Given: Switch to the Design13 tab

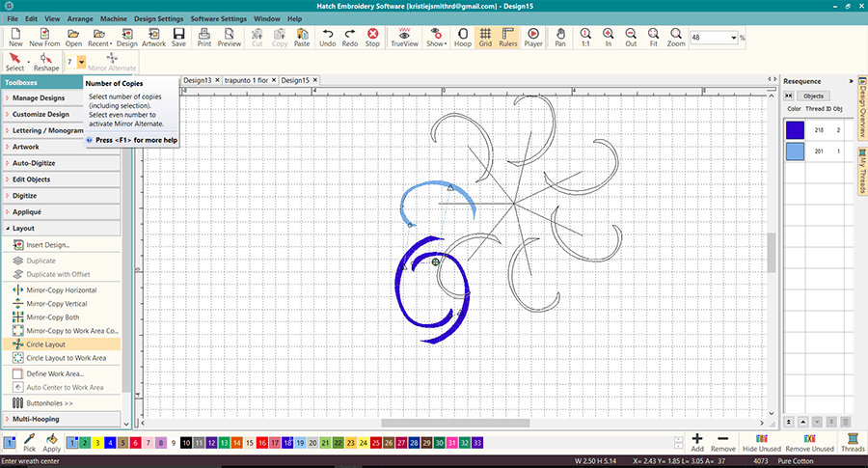Looking at the screenshot, I should [x=199, y=80].
